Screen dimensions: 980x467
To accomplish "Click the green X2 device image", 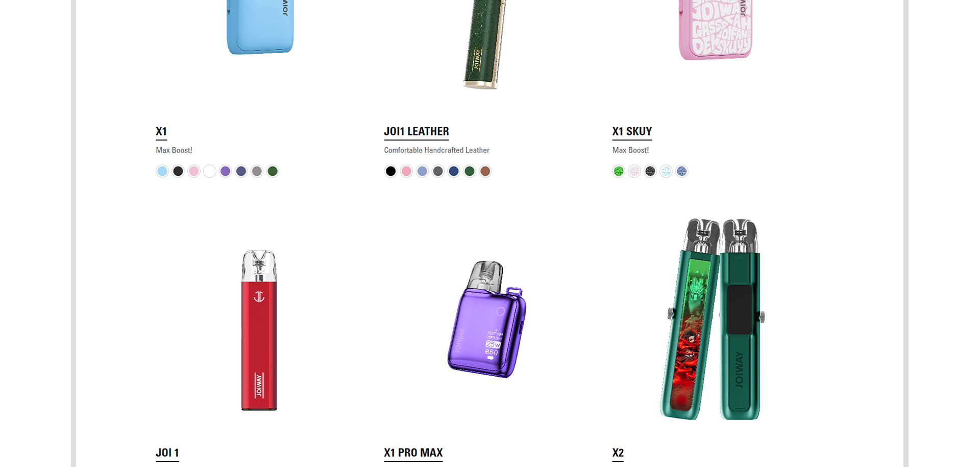I will tap(713, 319).
